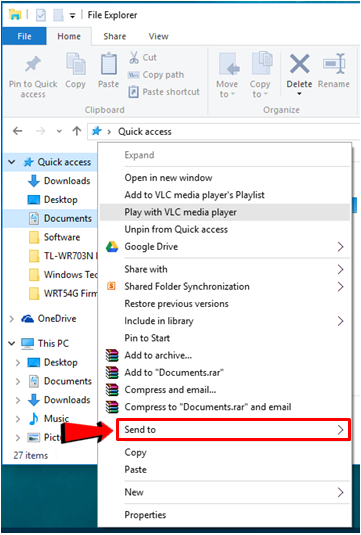
Task: Select the WRT54G Firm folder
Action: click(70, 293)
